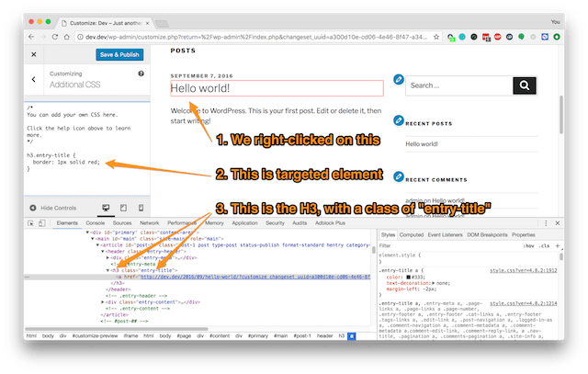Open the Hello world! post title
588x374 pixels.
[x=200, y=88]
